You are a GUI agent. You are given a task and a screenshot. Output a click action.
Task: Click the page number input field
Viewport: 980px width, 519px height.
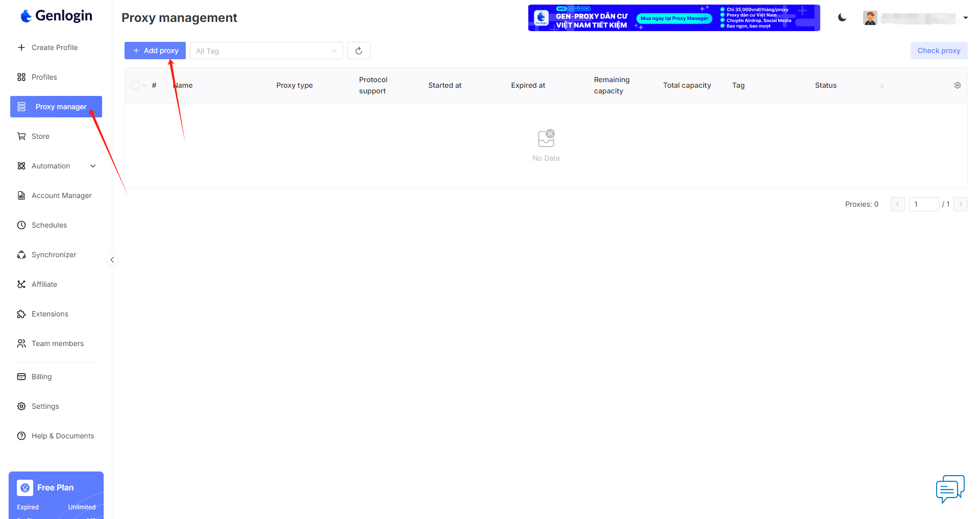point(924,204)
